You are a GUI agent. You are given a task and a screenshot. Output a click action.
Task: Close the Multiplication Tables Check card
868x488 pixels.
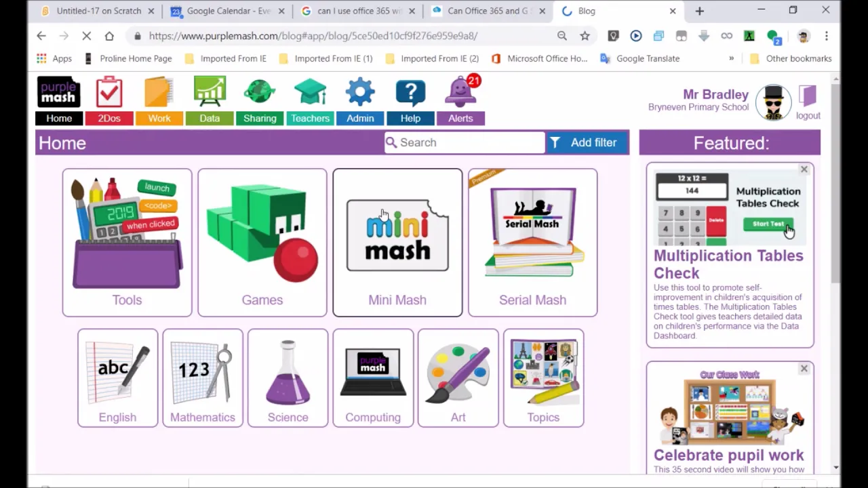[x=804, y=169]
